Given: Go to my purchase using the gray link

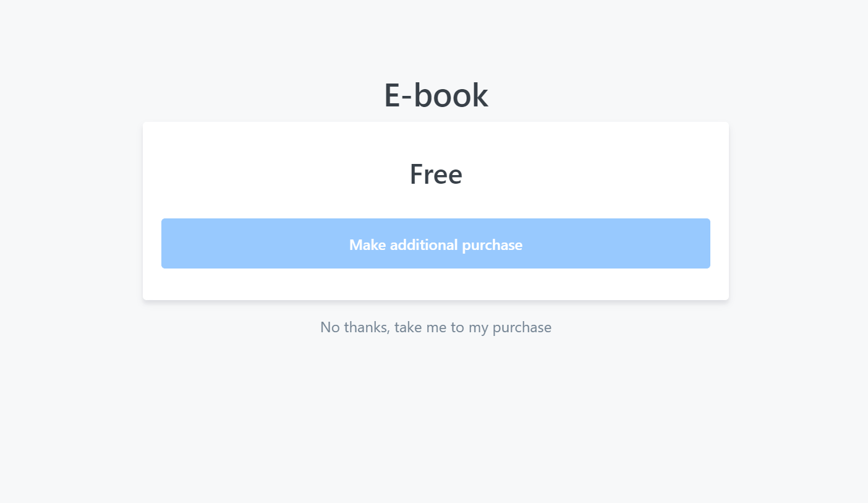Looking at the screenshot, I should pyautogui.click(x=435, y=327).
